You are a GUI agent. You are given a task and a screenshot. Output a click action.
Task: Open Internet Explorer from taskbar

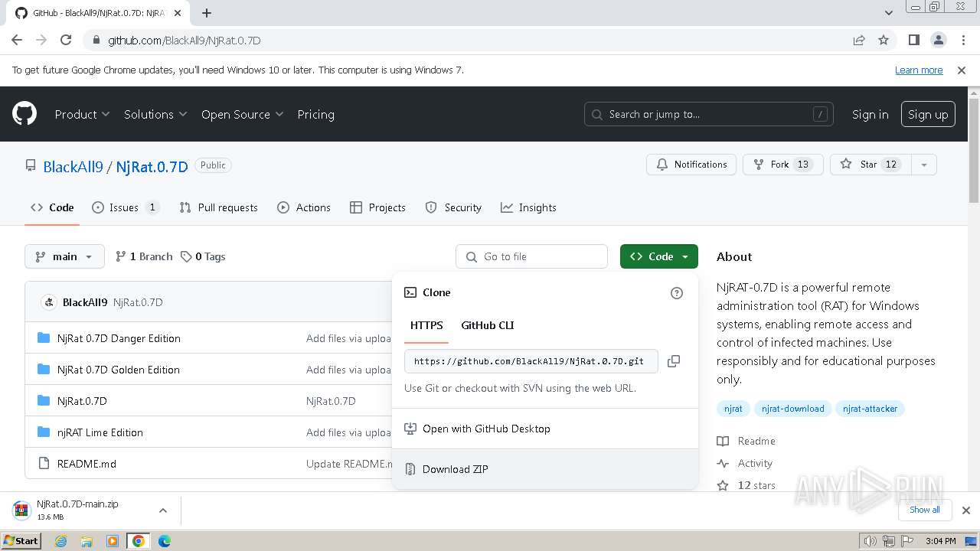pos(61,541)
